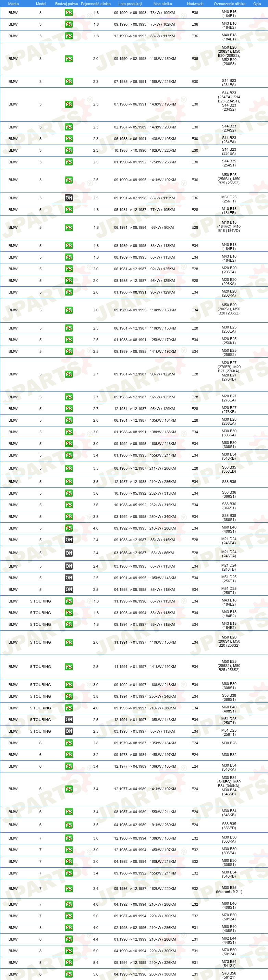Click the PB icon in the BMW 6 M30 B32 row

coord(69,754)
